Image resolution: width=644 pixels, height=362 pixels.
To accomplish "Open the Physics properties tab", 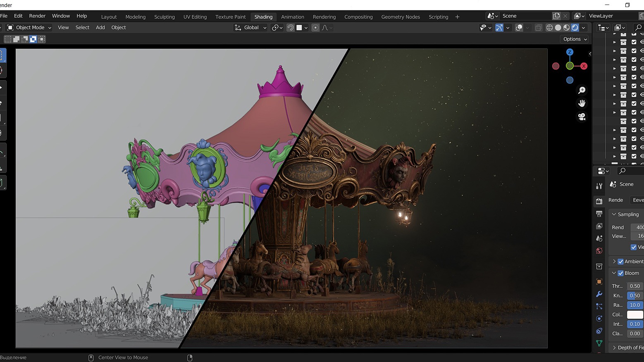I will pyautogui.click(x=599, y=319).
